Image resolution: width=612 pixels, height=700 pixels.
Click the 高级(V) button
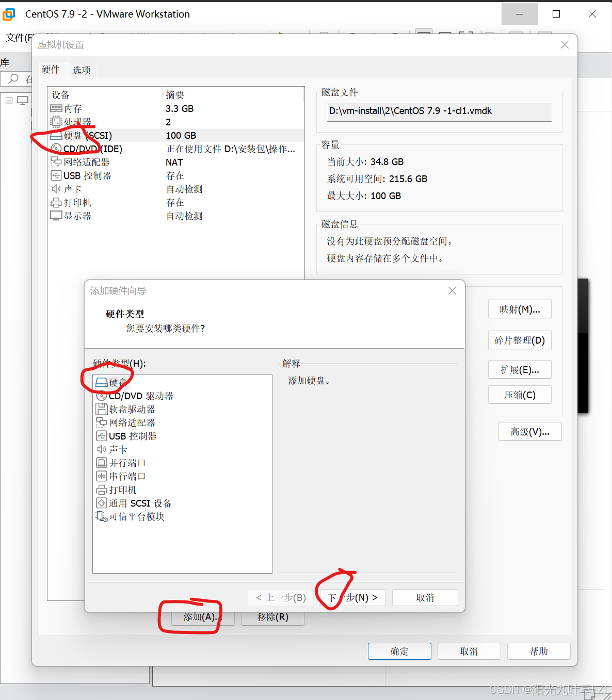point(530,431)
